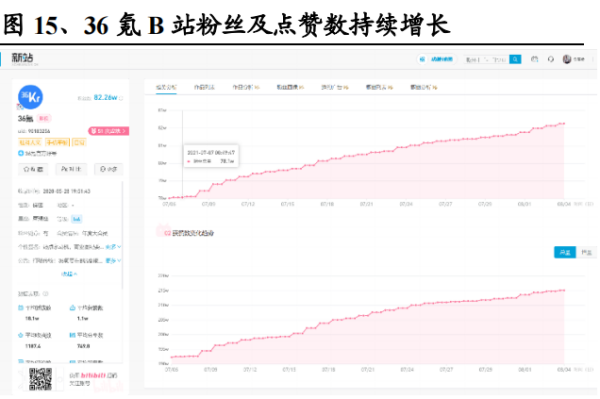Click the blue magnifier search button
The width and height of the screenshot is (600, 399).
pos(515,59)
